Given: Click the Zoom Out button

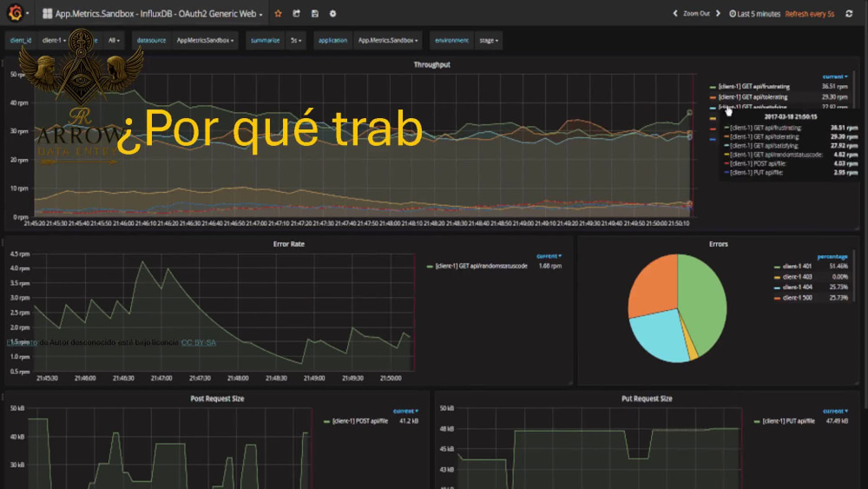Looking at the screenshot, I should tap(696, 13).
